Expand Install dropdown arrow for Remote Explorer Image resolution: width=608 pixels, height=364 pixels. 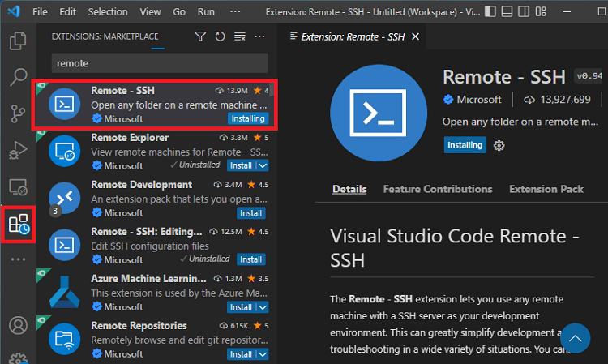(x=263, y=166)
